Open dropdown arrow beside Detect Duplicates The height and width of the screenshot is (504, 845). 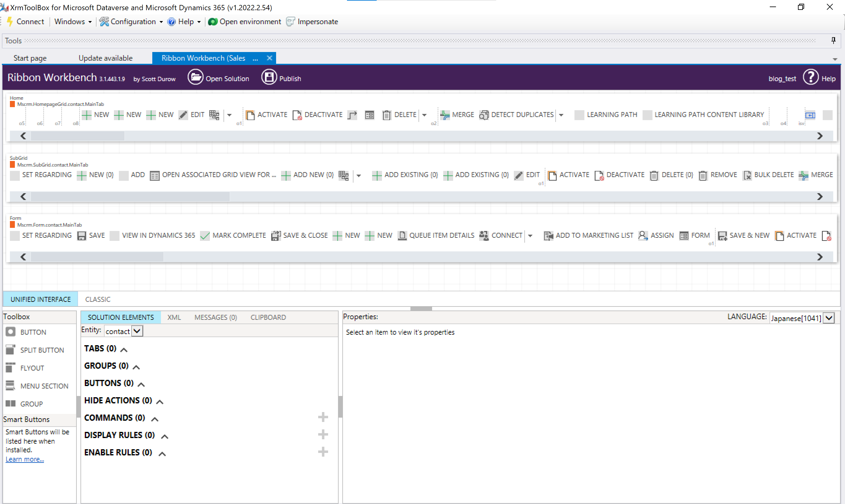click(561, 115)
